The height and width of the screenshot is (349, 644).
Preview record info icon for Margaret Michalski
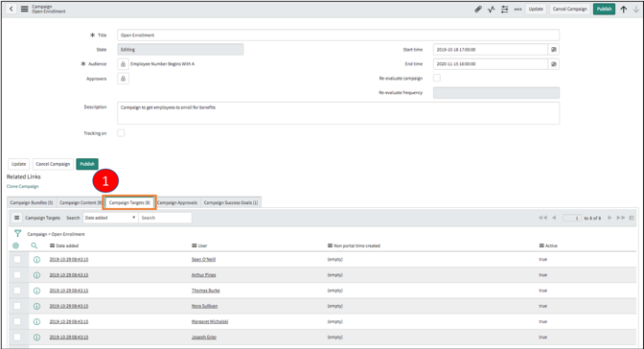[x=36, y=322]
